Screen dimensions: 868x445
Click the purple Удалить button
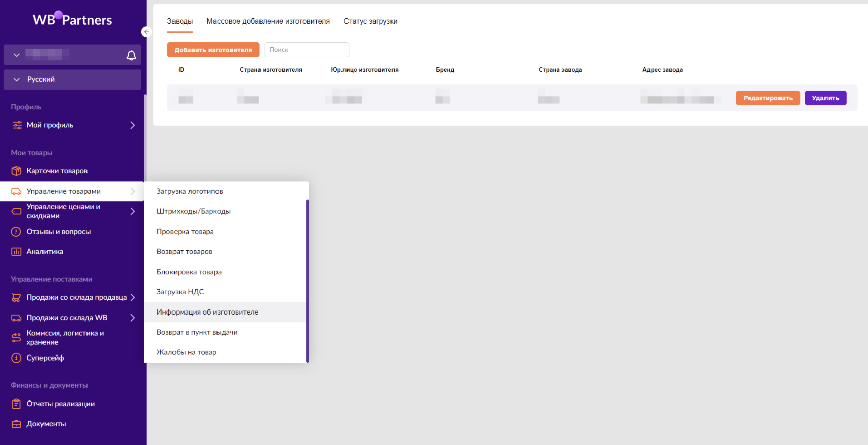pos(825,98)
